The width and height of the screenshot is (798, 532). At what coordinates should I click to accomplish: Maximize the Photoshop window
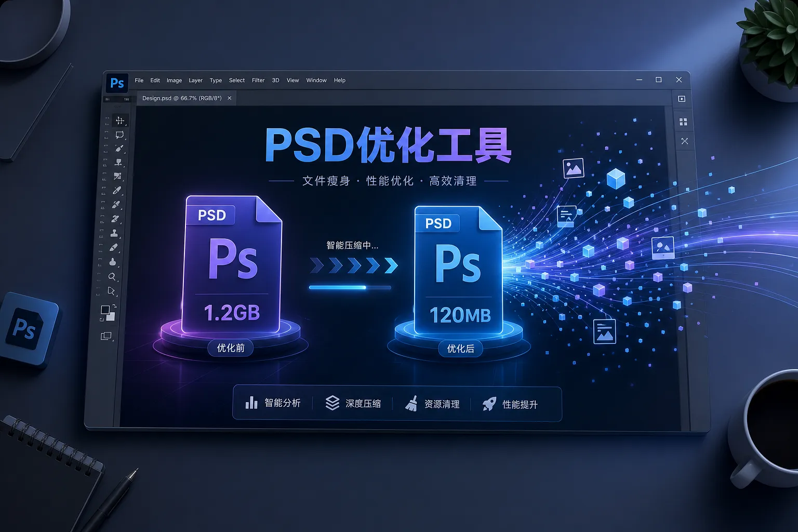pos(659,79)
